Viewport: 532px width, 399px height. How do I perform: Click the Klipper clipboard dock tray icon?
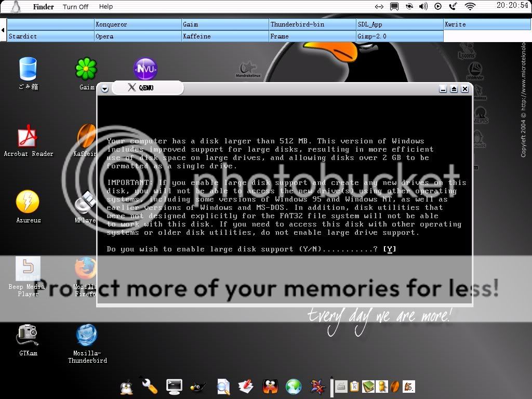point(354,386)
